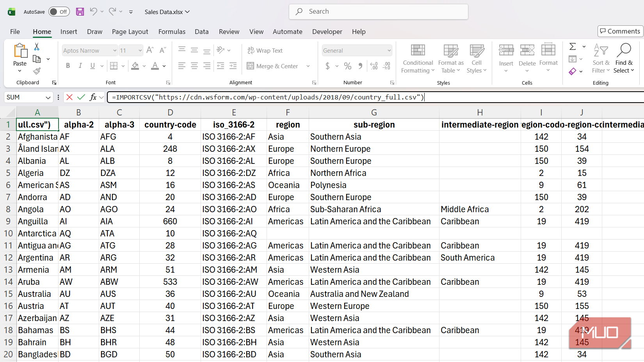Toggle Wrap Text
Screen dimensions: 644x362
click(x=265, y=50)
